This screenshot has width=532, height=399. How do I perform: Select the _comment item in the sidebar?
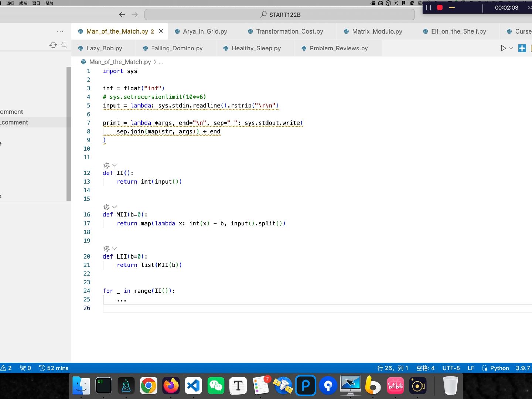[x=33, y=122]
